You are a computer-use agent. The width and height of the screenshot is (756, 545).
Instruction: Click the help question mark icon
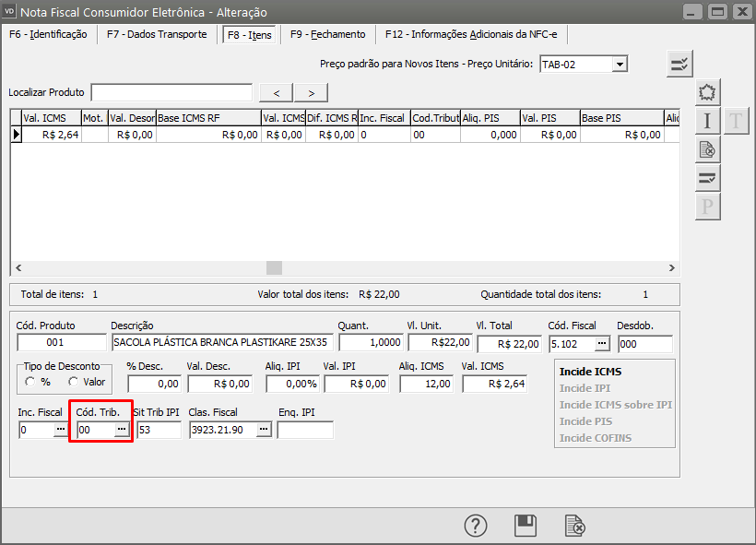(475, 526)
